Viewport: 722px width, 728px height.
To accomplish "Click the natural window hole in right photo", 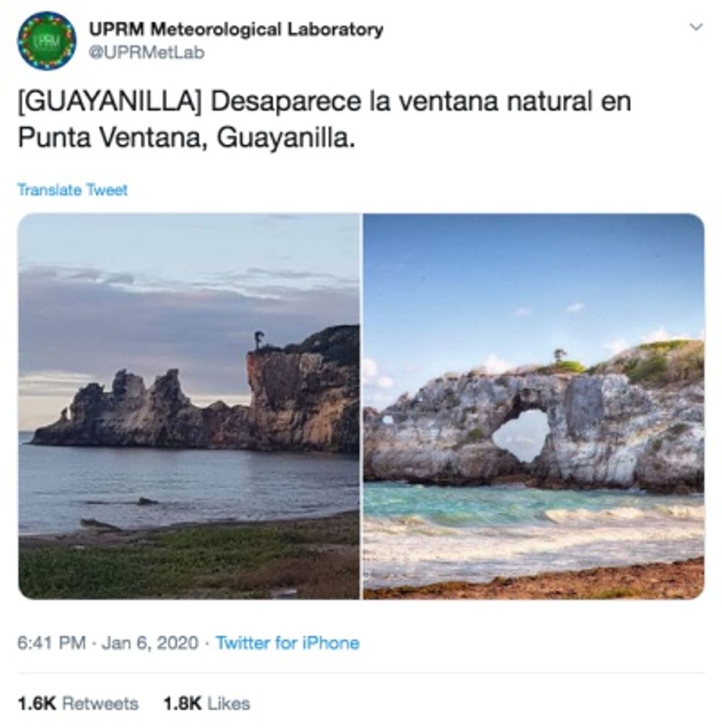I will tap(521, 435).
